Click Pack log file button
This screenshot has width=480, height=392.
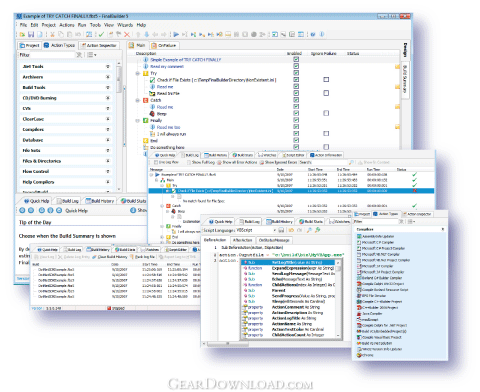point(143,257)
